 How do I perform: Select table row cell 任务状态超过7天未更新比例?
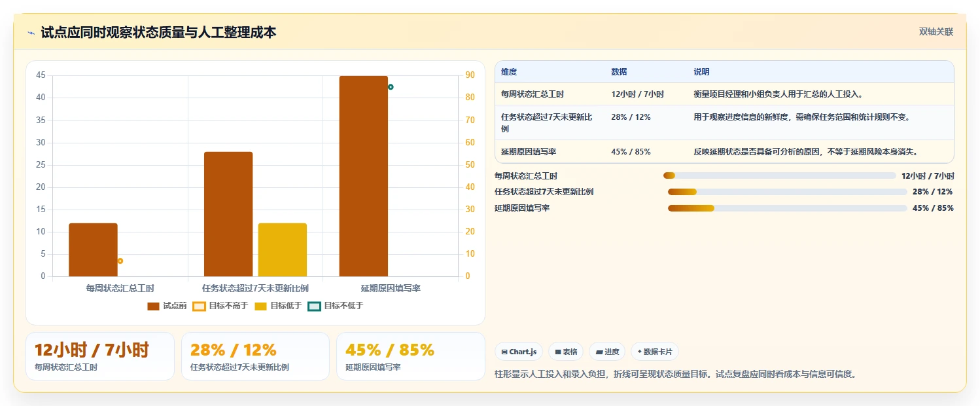(547, 122)
